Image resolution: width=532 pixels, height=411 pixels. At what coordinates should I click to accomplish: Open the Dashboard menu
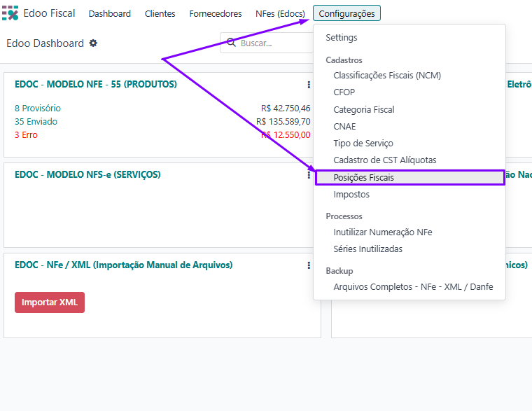click(110, 13)
